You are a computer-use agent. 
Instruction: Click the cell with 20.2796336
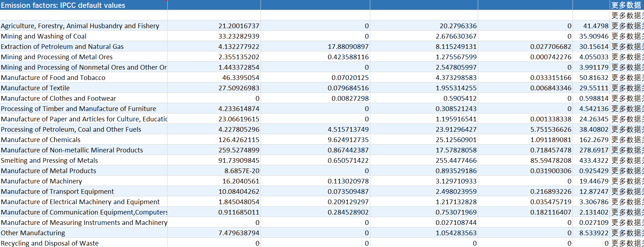pyautogui.click(x=424, y=26)
